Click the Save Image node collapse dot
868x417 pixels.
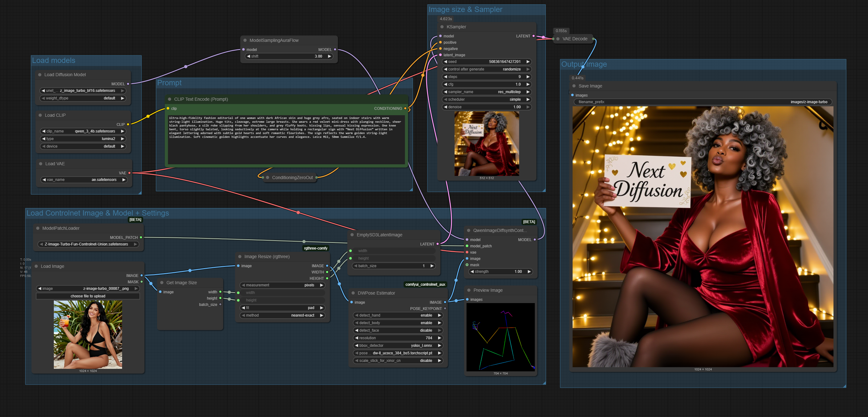[x=574, y=86]
